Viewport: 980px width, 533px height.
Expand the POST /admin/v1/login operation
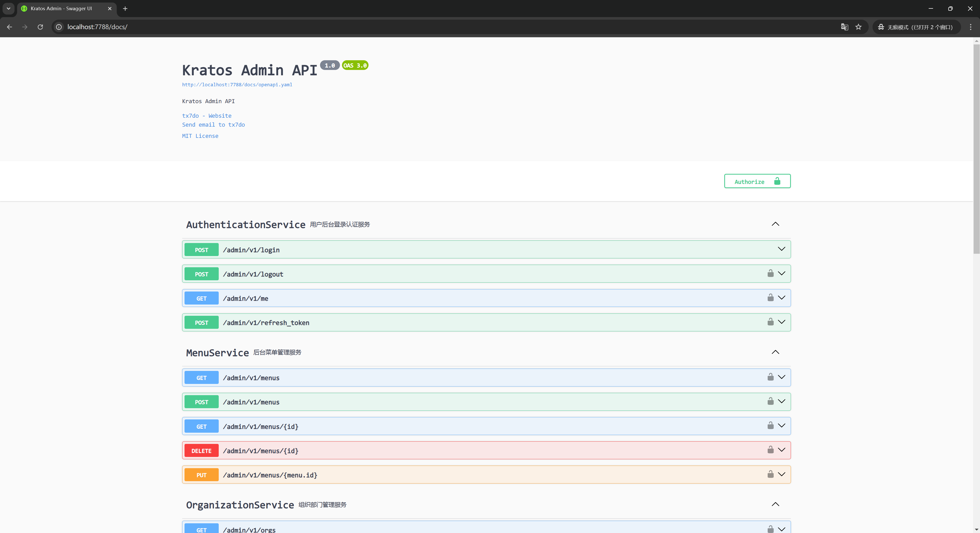coord(781,249)
